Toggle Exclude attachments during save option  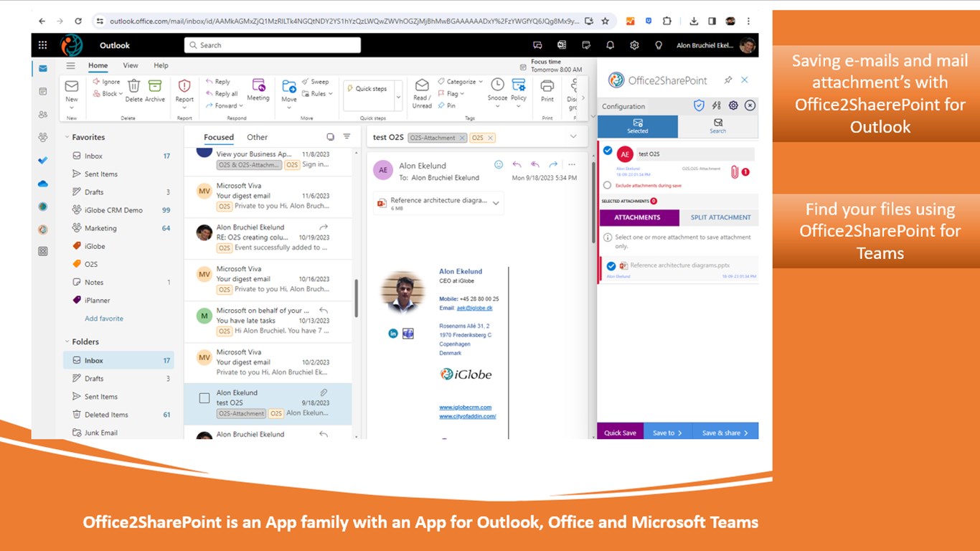click(608, 185)
